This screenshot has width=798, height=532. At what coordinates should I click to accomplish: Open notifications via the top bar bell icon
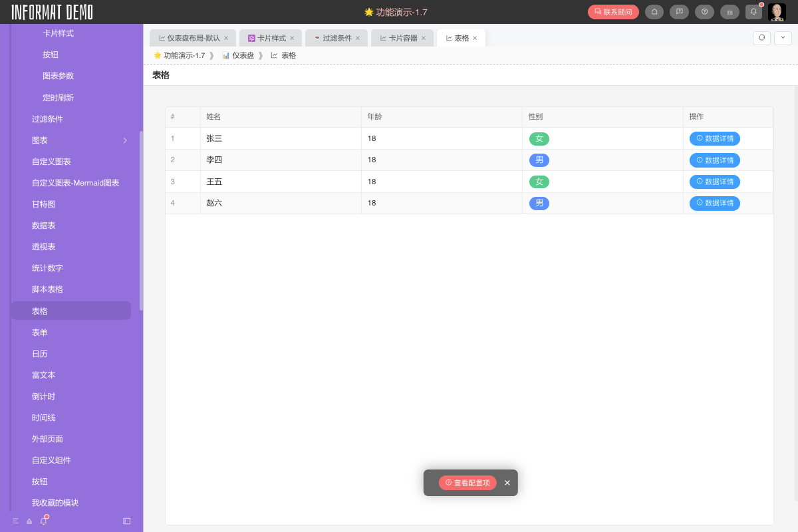coord(753,12)
